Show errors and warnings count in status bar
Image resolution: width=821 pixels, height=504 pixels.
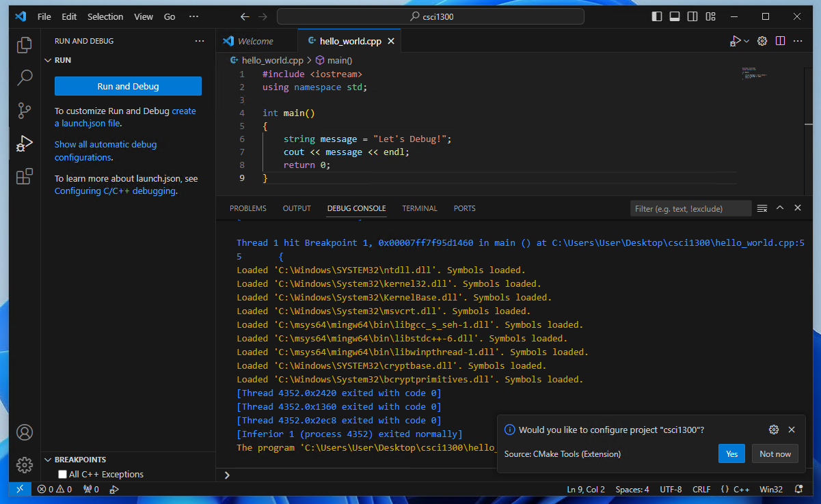(x=55, y=489)
